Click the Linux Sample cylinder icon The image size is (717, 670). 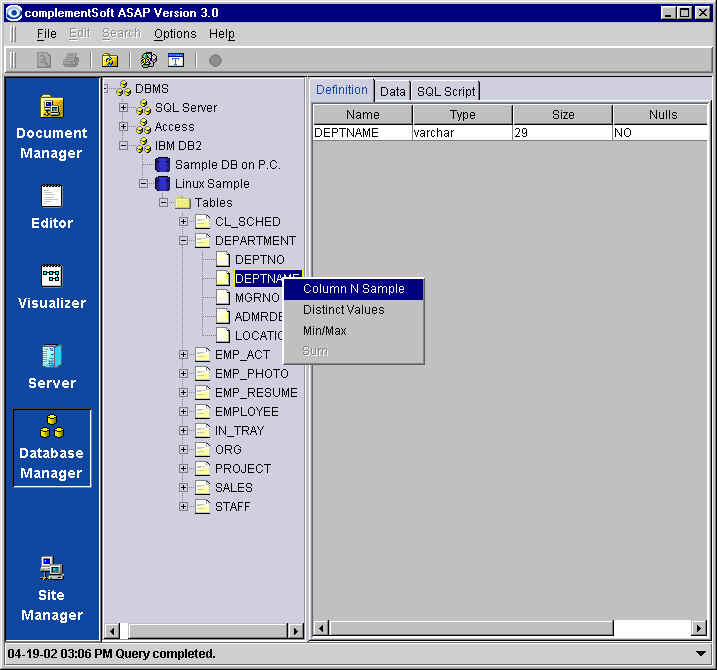point(162,183)
